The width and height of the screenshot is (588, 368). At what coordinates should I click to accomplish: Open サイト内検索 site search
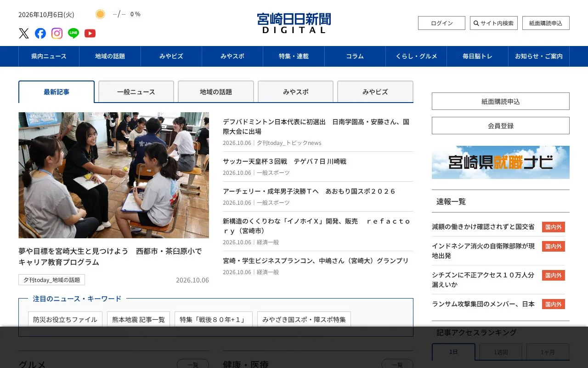click(x=494, y=23)
